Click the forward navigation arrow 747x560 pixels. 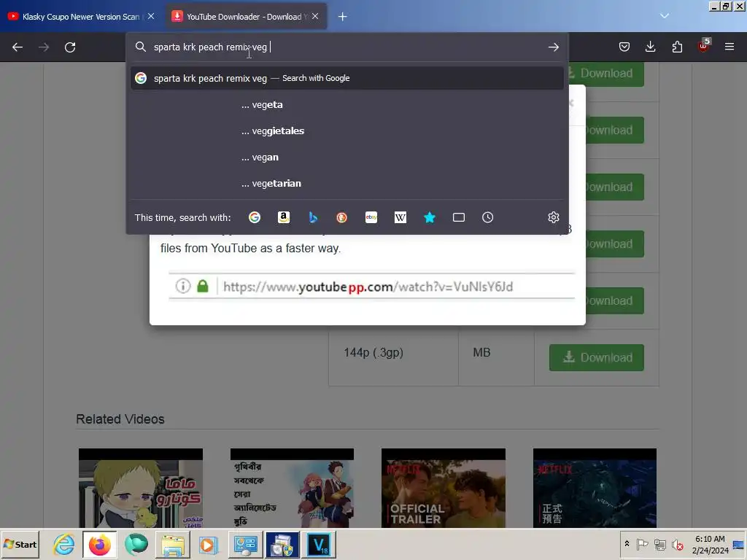tap(44, 47)
